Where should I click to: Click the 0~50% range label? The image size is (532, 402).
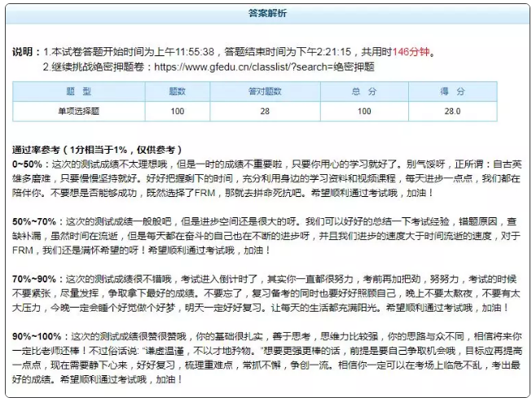tap(27, 164)
